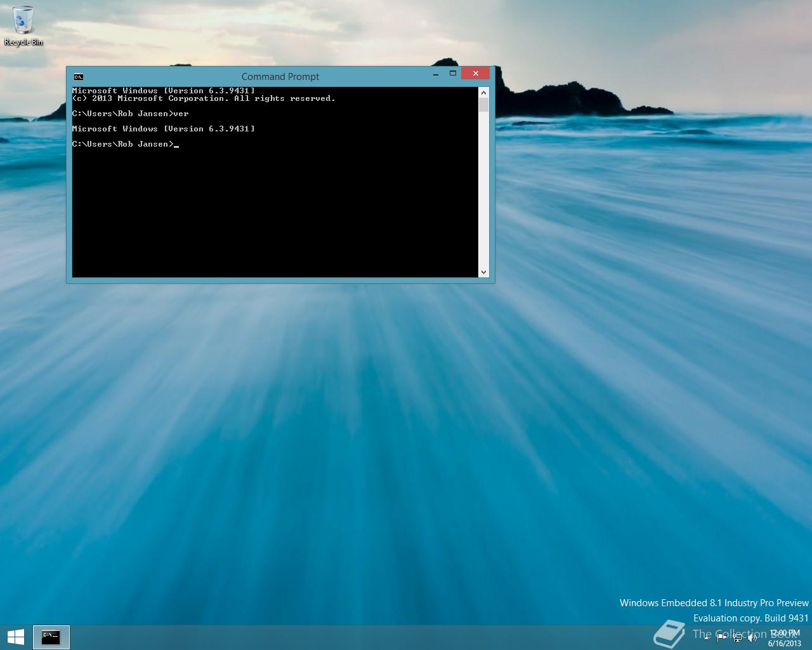Click the scrollbar down arrow in Command Prompt

point(483,272)
